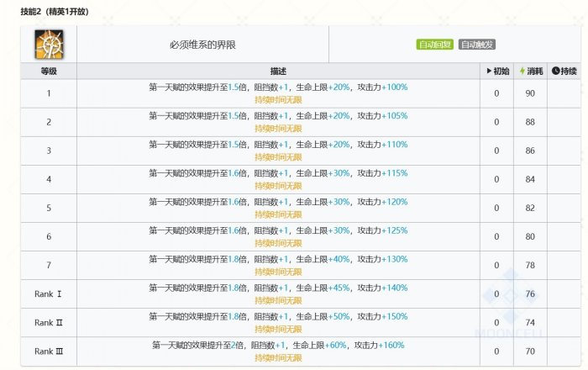Click the 技能2（精英1开放）heading
588x370 pixels.
tap(55, 10)
